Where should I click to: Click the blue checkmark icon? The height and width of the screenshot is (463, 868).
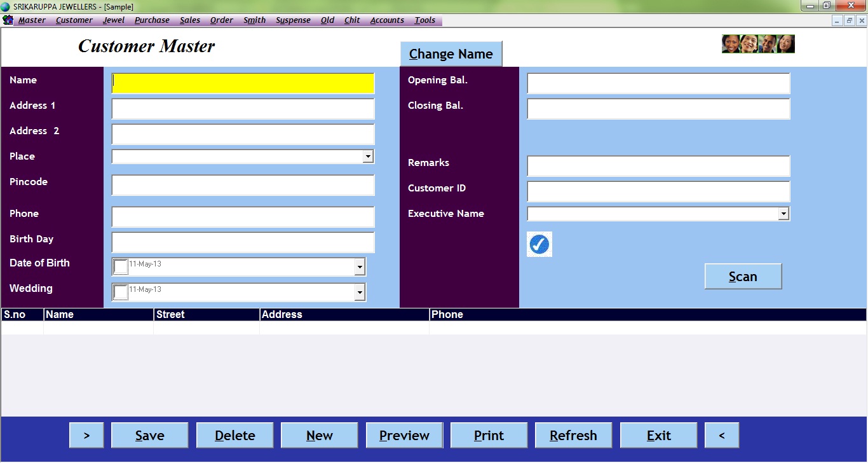pyautogui.click(x=539, y=244)
